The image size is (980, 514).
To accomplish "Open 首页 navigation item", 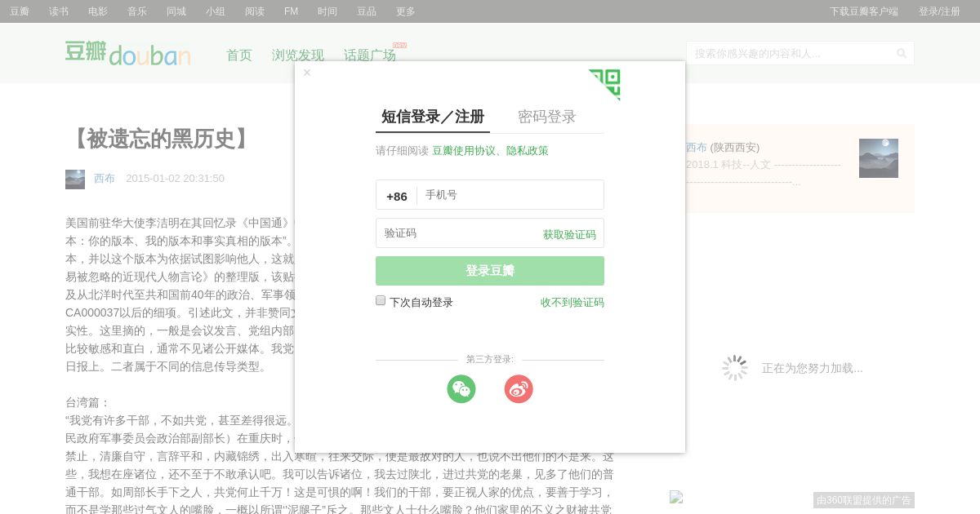I will click(239, 55).
